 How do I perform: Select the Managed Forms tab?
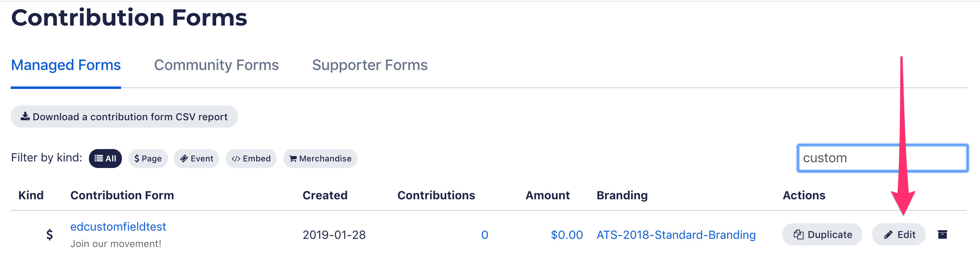click(x=66, y=65)
